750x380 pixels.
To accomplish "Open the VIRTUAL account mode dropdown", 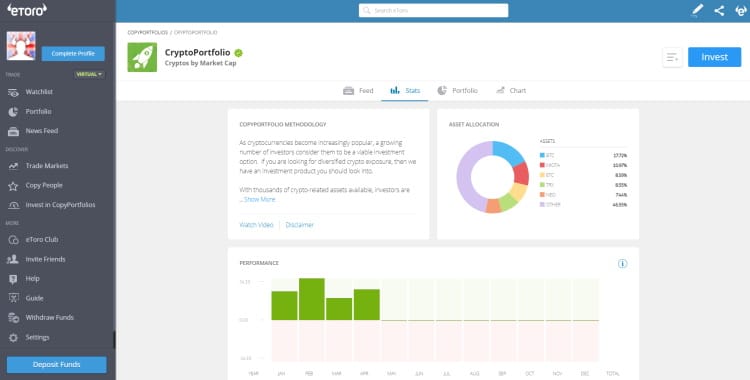I will click(89, 75).
